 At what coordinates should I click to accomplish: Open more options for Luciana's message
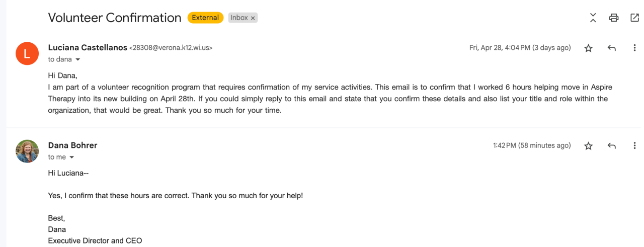(x=634, y=48)
